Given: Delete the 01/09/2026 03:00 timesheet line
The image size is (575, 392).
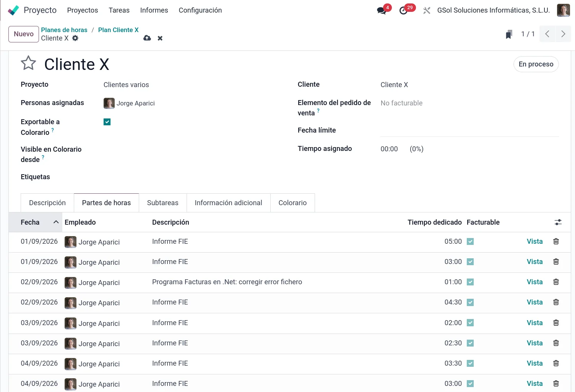Looking at the screenshot, I should 556,262.
